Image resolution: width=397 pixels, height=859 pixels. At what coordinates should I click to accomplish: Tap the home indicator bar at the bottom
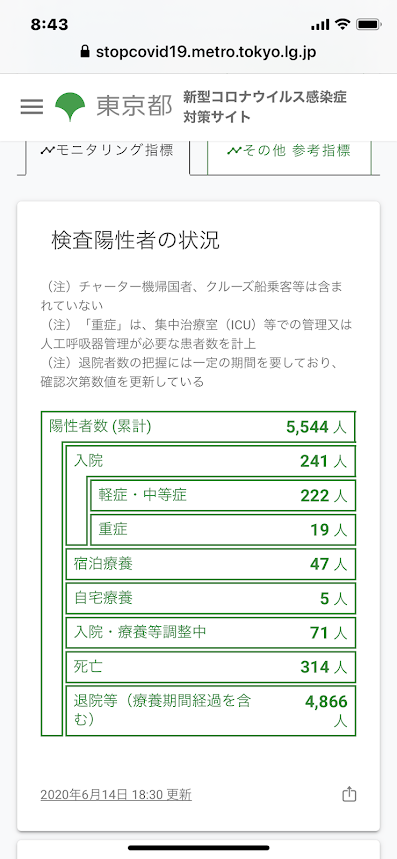pos(199,847)
